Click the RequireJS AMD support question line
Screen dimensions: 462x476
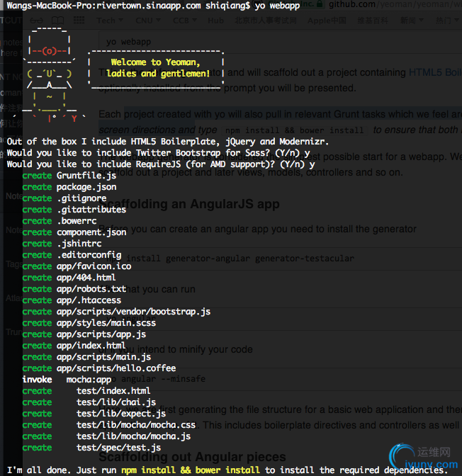161,164
